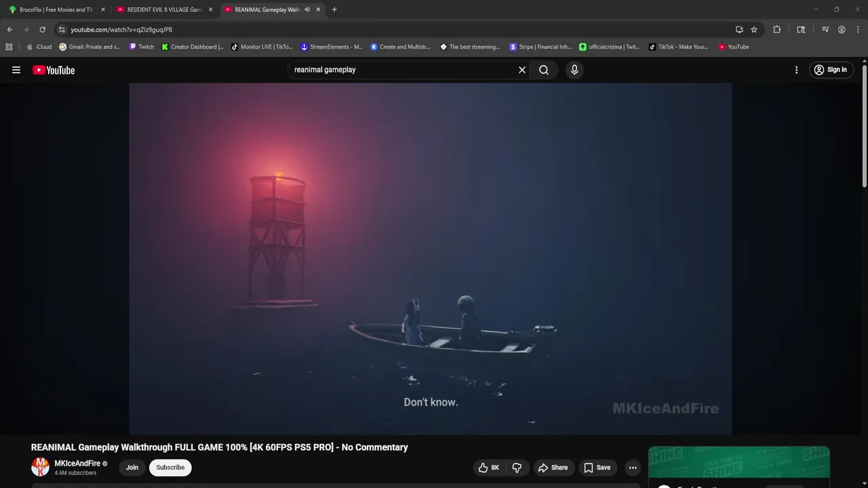This screenshot has width=868, height=488.
Task: Sign in to YouTube
Action: click(x=831, y=70)
